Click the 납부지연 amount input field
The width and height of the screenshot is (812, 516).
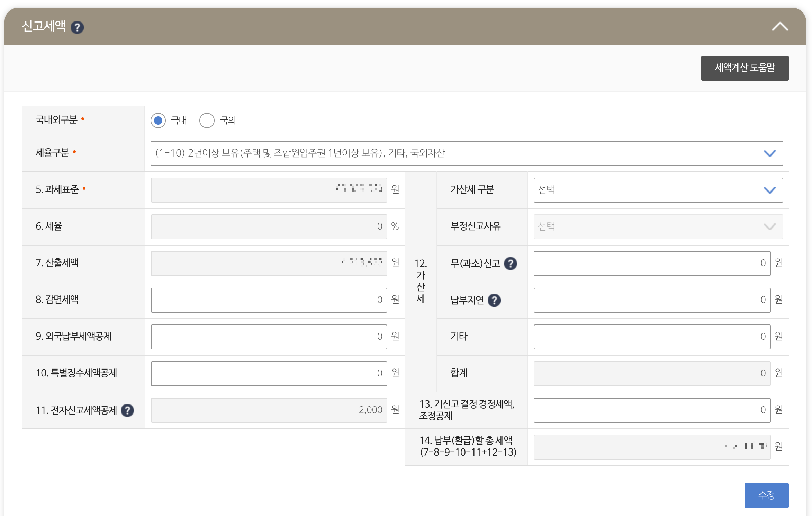click(x=652, y=300)
